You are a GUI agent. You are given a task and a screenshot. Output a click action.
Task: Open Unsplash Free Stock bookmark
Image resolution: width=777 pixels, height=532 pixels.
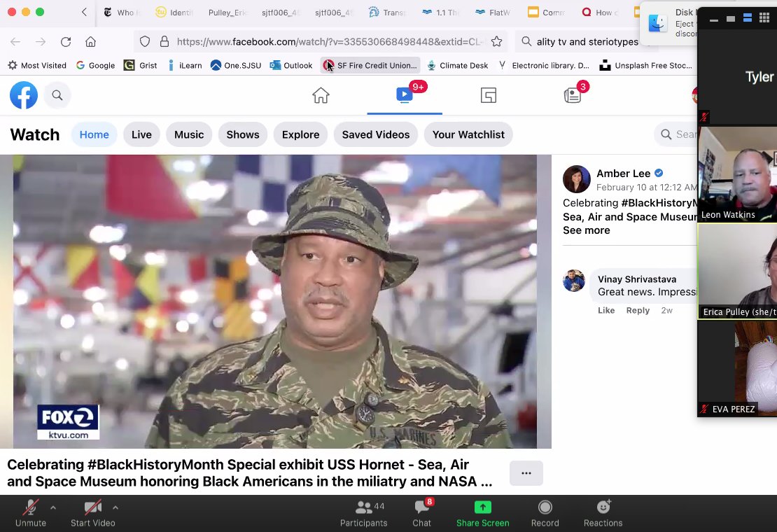coord(645,65)
